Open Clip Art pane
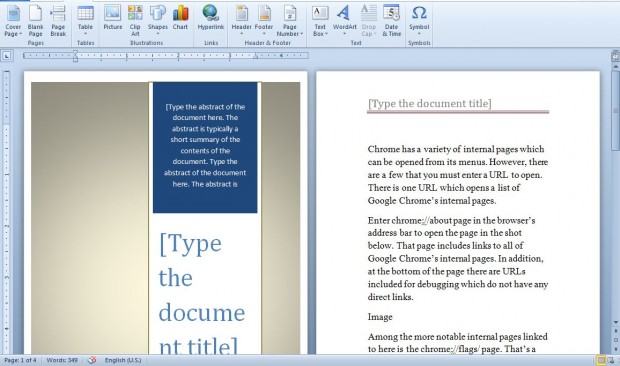 point(135,21)
